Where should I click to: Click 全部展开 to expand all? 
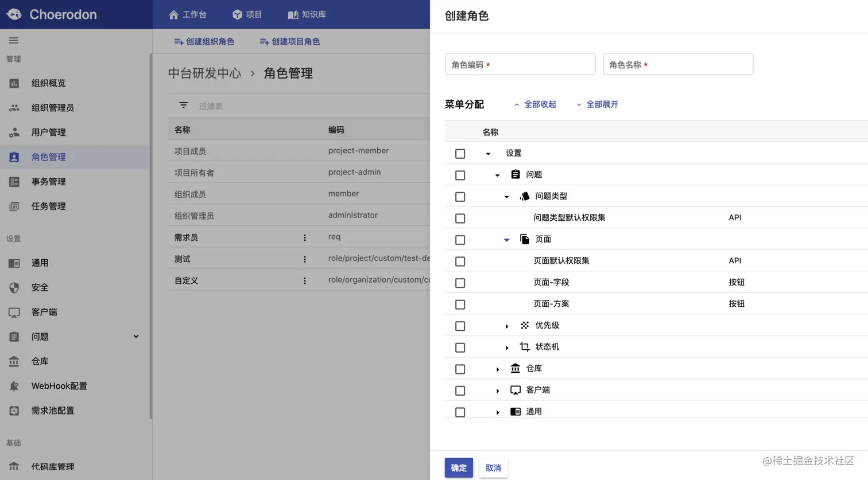pyautogui.click(x=597, y=104)
